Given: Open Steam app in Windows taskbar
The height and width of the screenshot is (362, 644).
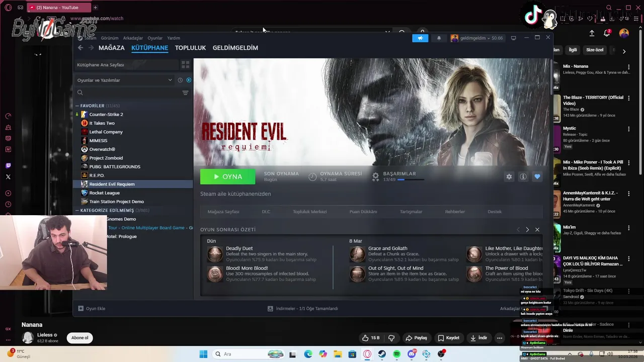Looking at the screenshot, I should 382,354.
